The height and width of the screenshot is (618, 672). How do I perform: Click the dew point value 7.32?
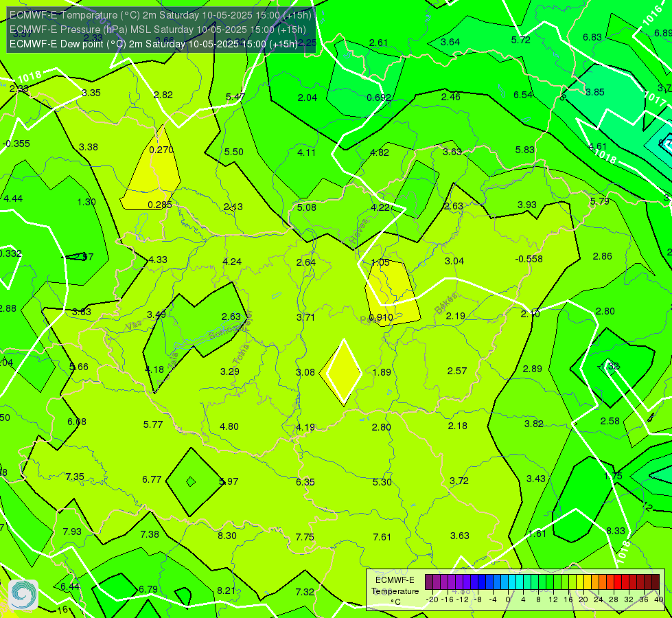[305, 592]
